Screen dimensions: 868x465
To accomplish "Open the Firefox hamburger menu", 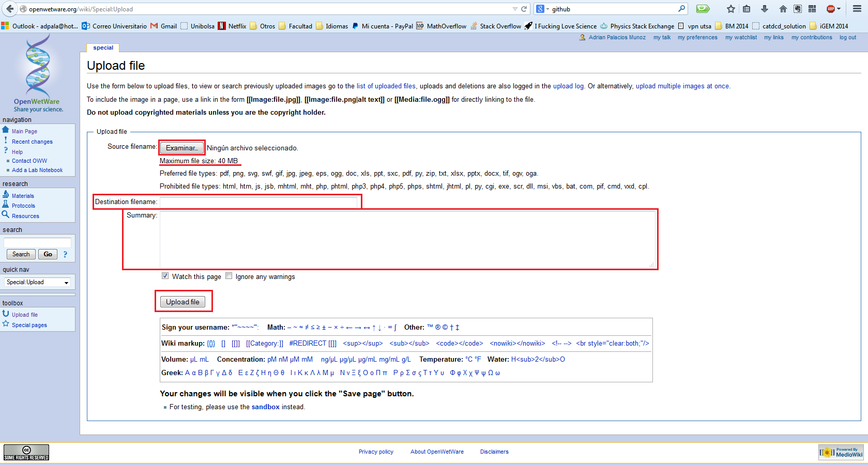I will coord(857,9).
